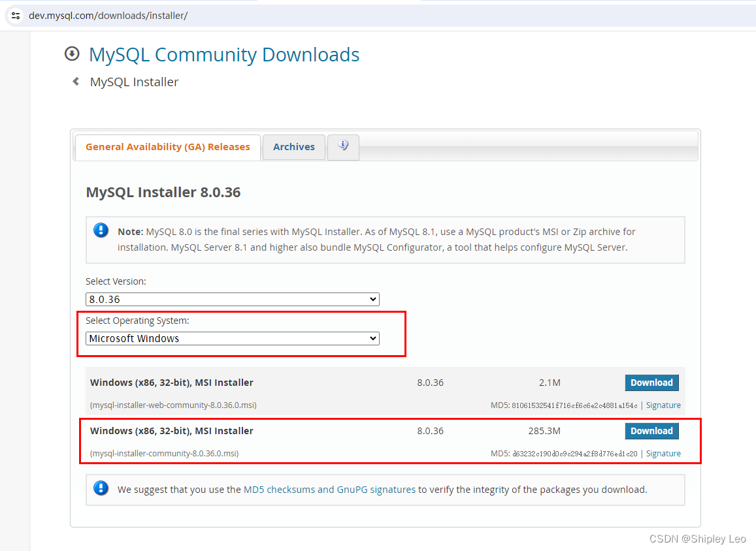
Task: Click the 285.3M file size value
Action: pos(544,431)
